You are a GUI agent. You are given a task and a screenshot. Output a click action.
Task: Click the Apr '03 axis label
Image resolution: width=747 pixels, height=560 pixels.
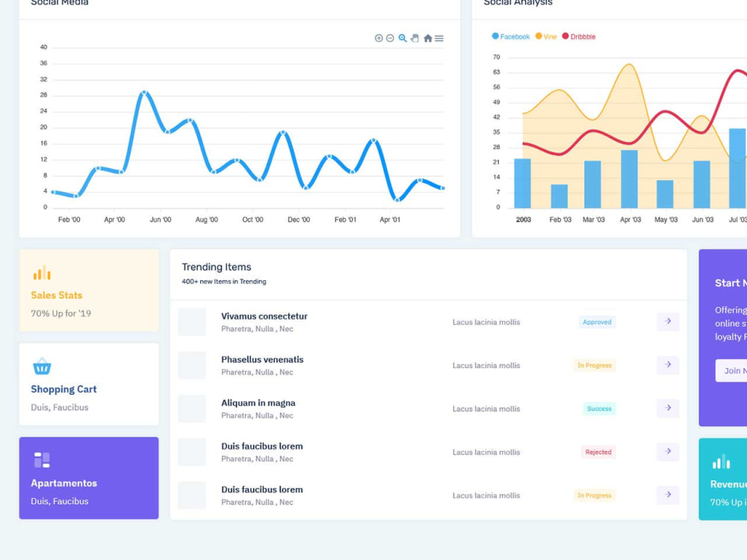[630, 220]
